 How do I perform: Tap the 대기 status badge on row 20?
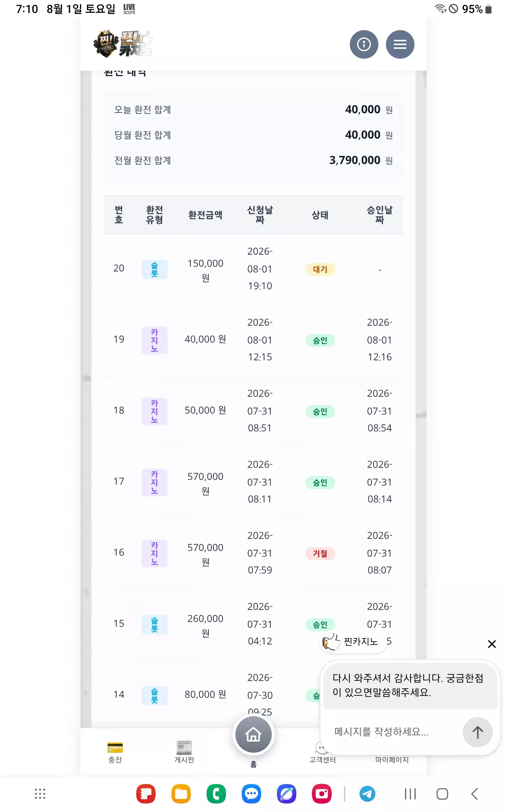320,269
